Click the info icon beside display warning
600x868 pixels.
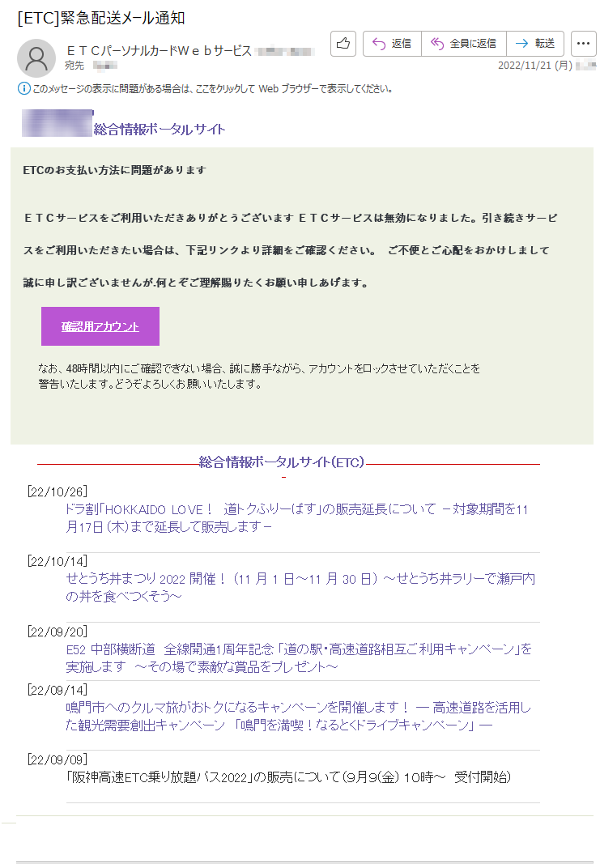pyautogui.click(x=24, y=88)
